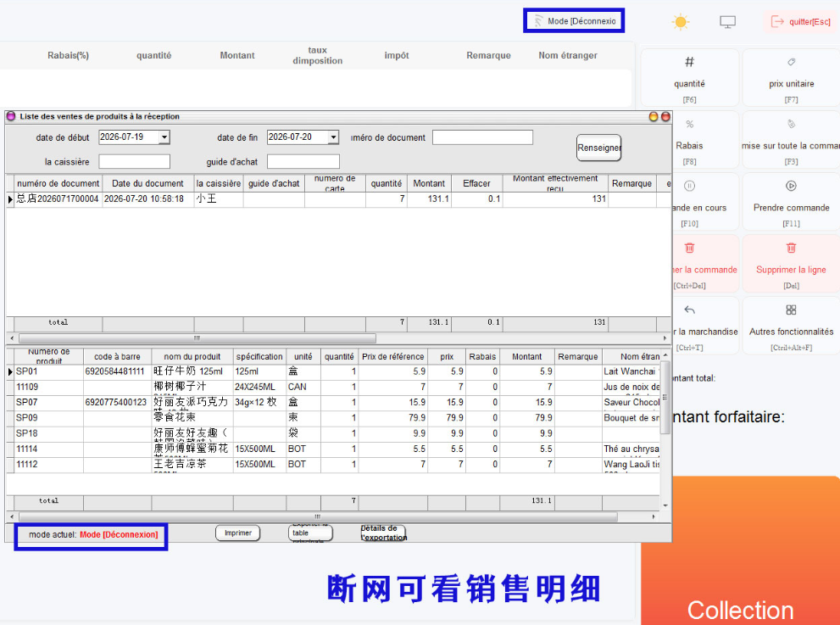The height and width of the screenshot is (625, 840).
Task: Select product row SP18
Action: (x=332, y=433)
